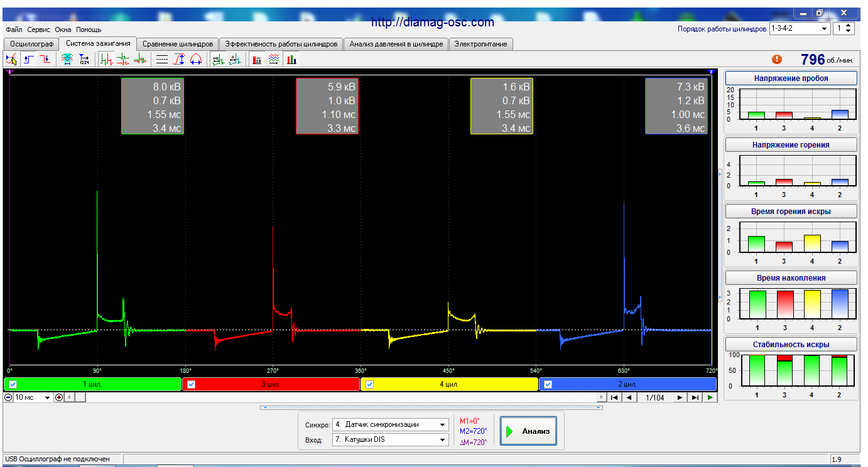Click the USB Осциллограф не подключен status text
The image size is (868, 467).
pos(57,459)
